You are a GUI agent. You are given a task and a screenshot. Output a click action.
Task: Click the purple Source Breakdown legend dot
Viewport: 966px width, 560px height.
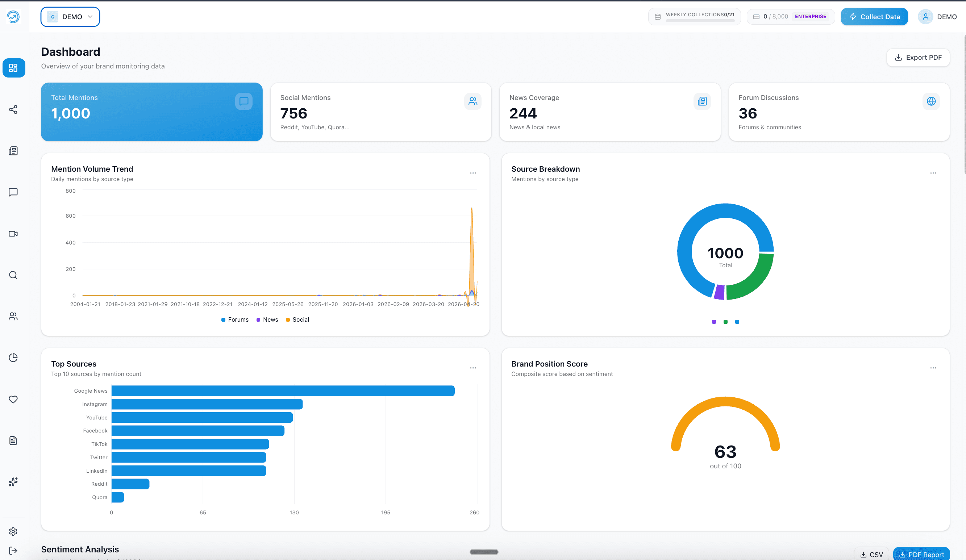click(x=714, y=322)
